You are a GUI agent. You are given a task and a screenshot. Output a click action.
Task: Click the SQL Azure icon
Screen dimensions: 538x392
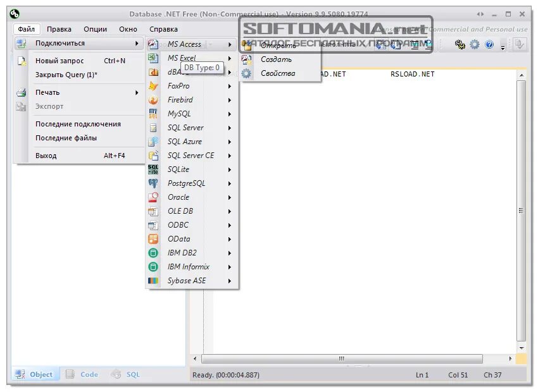(153, 142)
